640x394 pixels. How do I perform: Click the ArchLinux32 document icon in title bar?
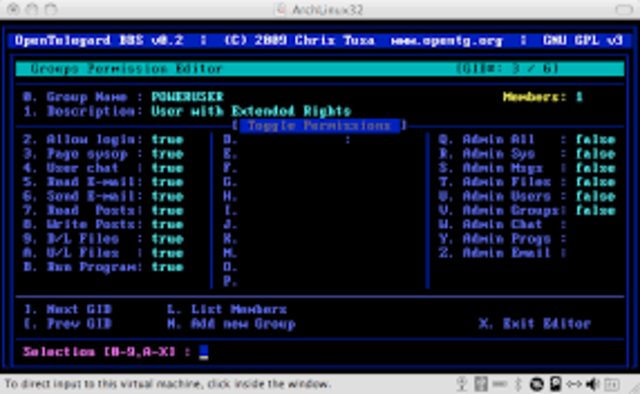(x=281, y=9)
